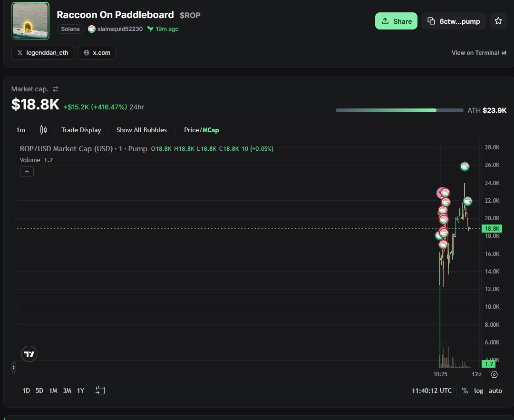Collapse the chart legend with the caret
This screenshot has height=420, width=514.
point(27,172)
